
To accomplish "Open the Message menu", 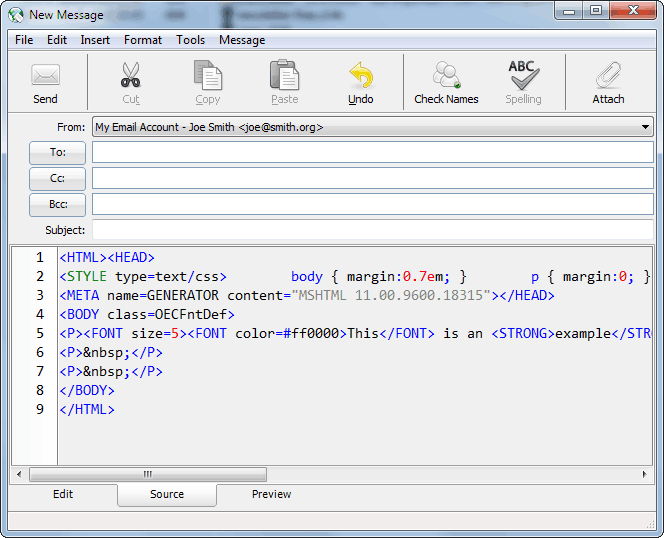I will (242, 40).
